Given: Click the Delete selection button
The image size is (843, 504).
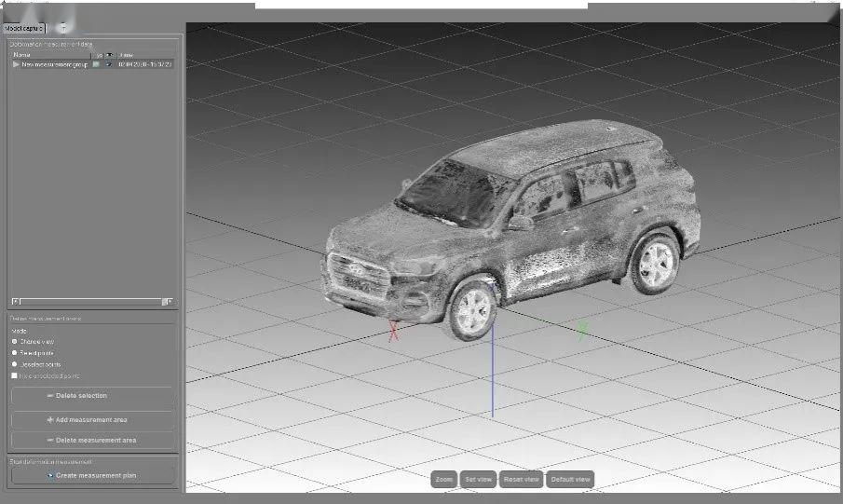Looking at the screenshot, I should point(92,396).
